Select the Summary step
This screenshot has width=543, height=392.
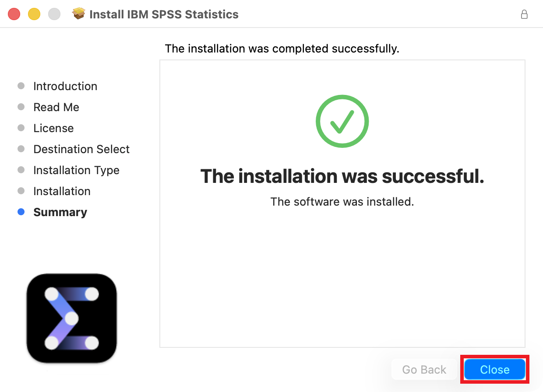point(60,212)
